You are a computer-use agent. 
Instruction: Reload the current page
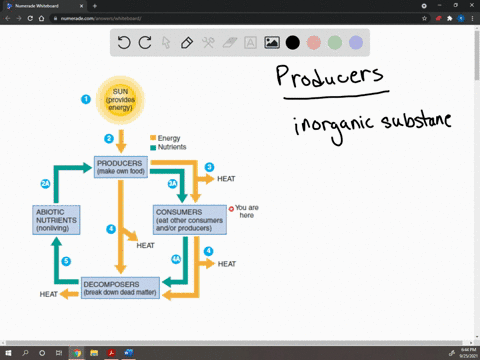[30, 18]
